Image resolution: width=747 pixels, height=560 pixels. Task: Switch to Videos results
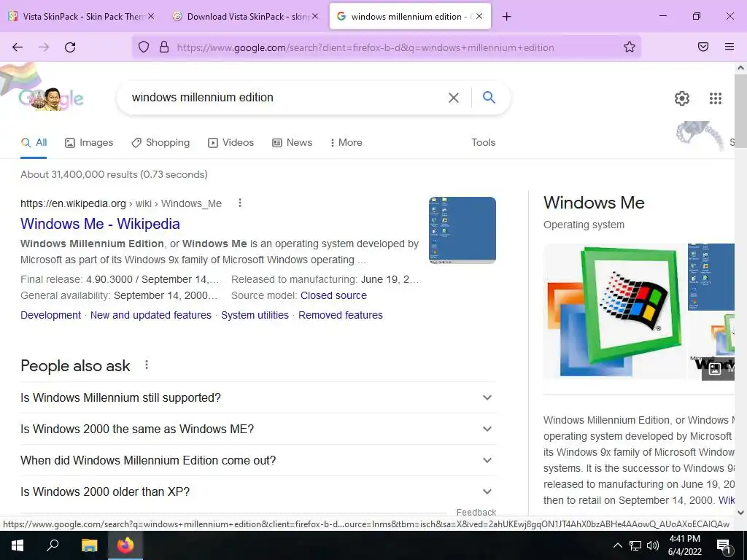231,142
